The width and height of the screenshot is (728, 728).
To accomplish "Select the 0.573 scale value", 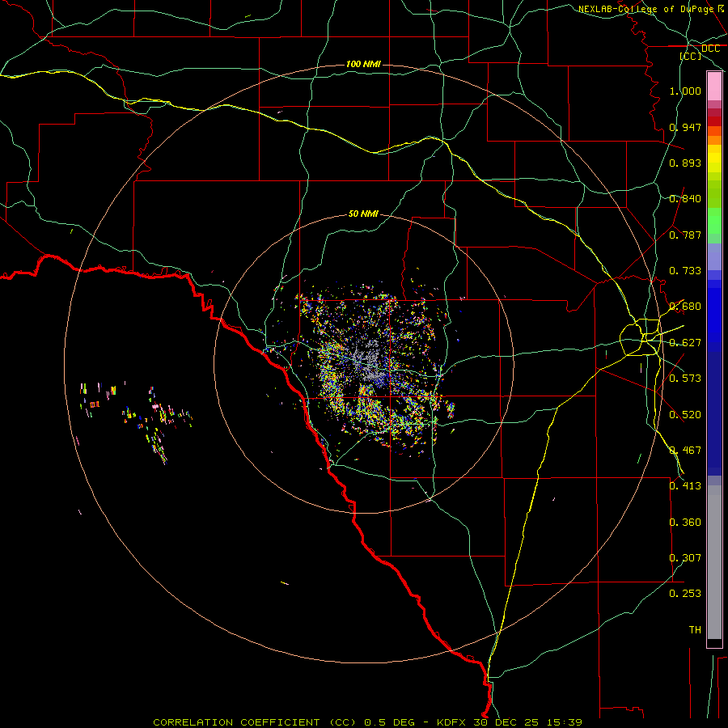I will point(685,379).
